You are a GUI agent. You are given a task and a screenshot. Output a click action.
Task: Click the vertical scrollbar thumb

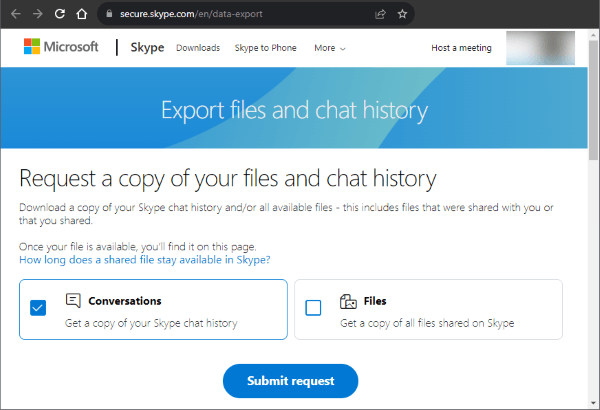pos(593,100)
